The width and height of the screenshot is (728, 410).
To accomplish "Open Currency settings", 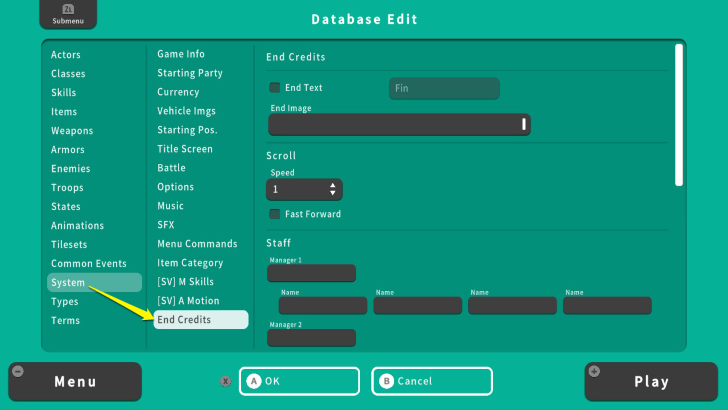I will pos(178,92).
